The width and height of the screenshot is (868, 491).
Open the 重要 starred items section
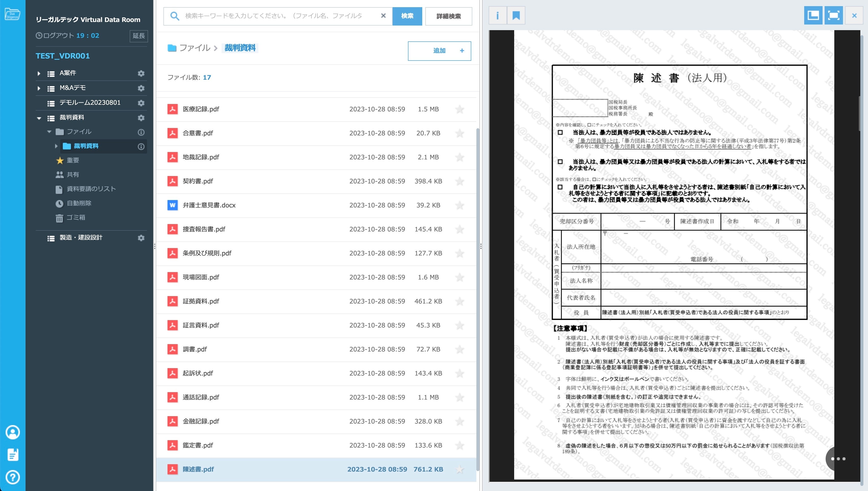click(73, 160)
